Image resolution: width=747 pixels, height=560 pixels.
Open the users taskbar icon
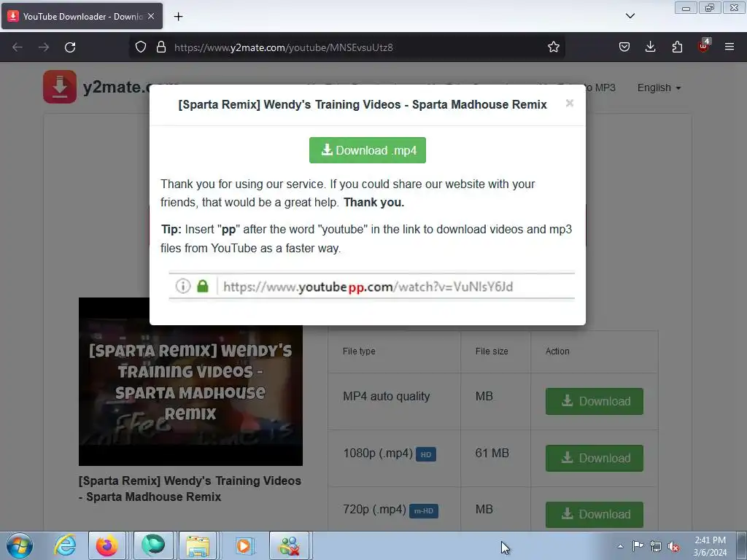coord(290,545)
